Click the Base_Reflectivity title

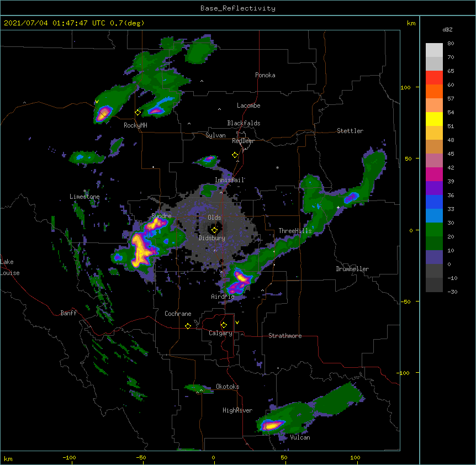238,8
